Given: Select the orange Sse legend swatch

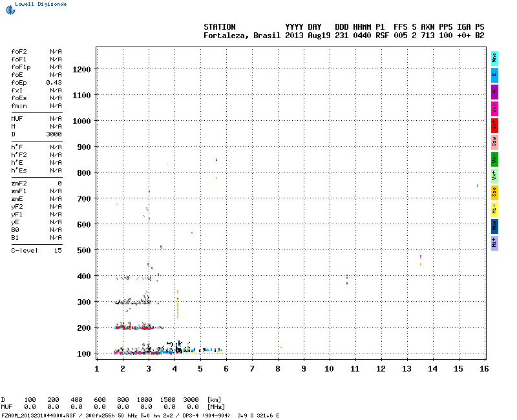Looking at the screenshot, I should 494,193.
